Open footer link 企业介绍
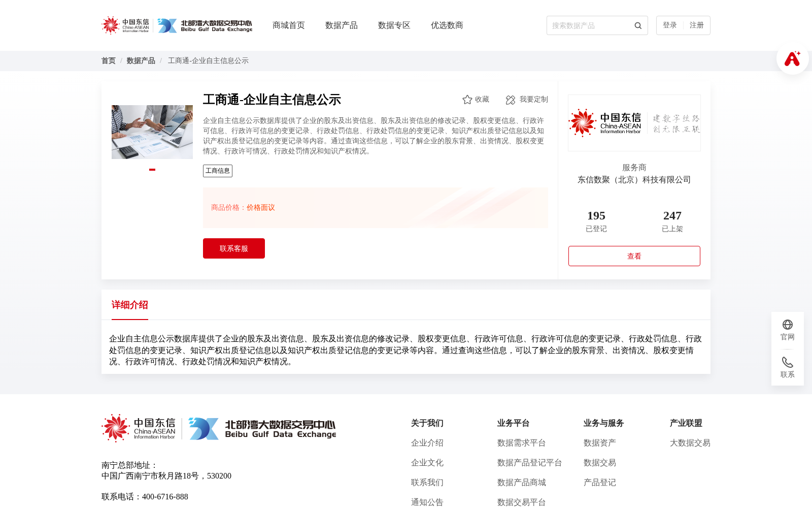 pos(427,443)
